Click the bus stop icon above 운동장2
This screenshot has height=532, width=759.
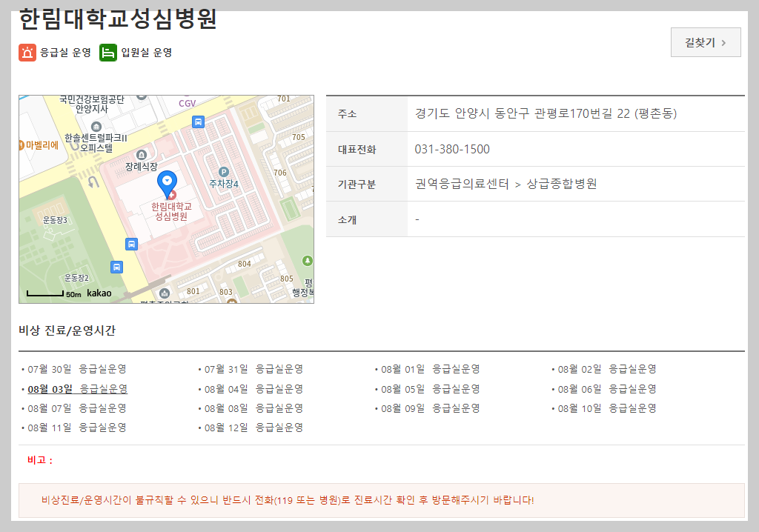pyautogui.click(x=116, y=267)
